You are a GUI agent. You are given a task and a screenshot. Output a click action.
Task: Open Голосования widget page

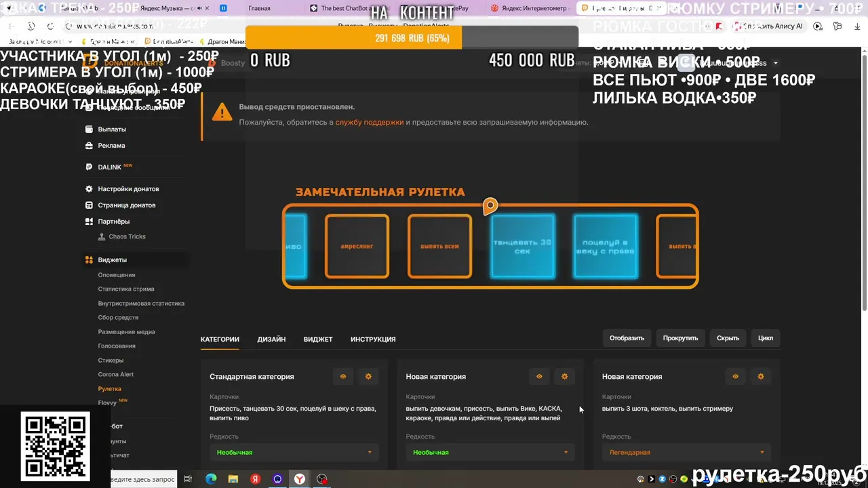coord(117,346)
